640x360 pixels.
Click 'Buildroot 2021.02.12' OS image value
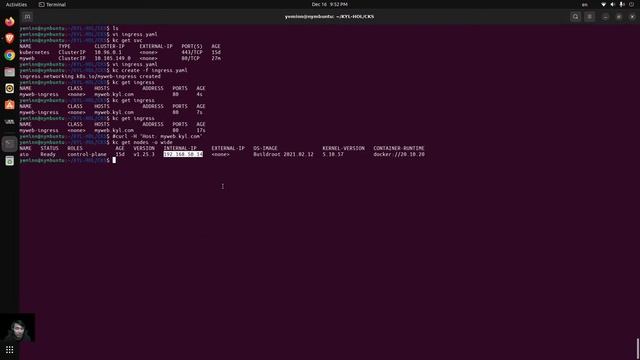click(x=283, y=154)
